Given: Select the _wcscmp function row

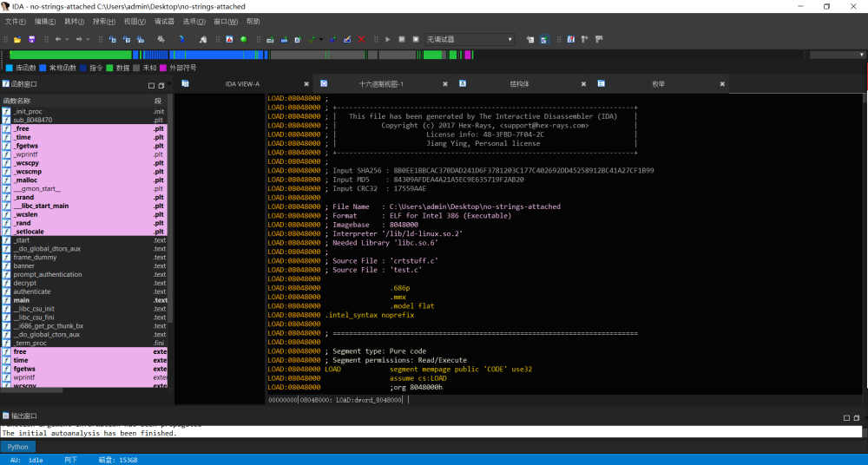Looking at the screenshot, I should [84, 172].
